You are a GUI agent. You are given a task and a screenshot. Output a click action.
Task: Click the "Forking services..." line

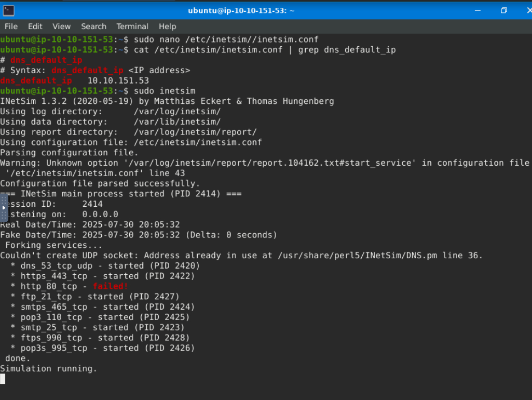point(53,245)
